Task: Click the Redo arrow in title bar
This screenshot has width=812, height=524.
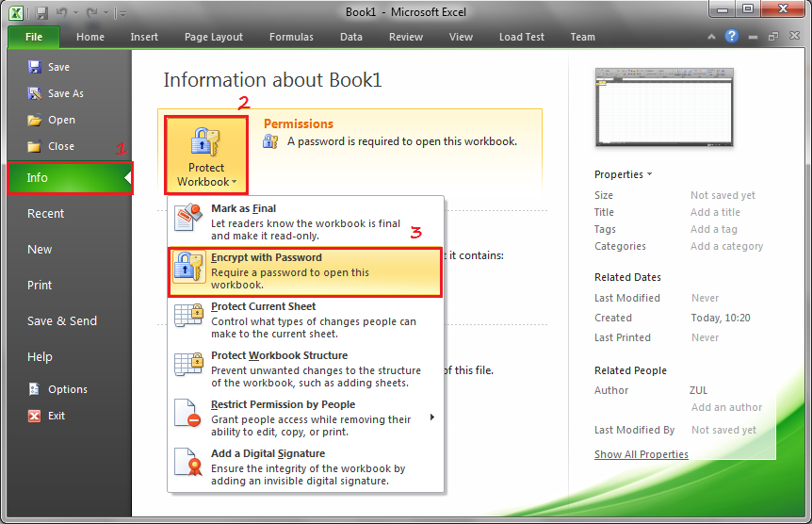Action: pos(91,12)
